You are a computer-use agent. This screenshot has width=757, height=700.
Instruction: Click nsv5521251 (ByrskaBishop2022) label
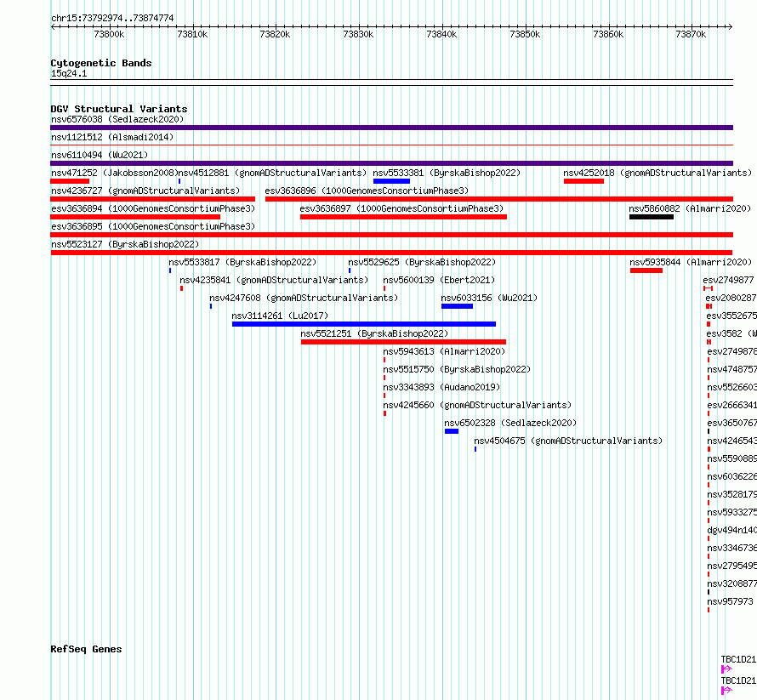pos(374,333)
